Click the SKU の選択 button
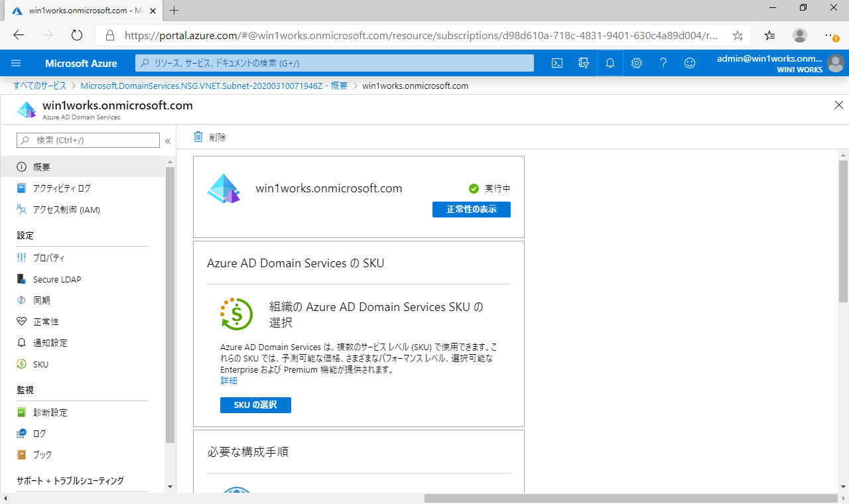 click(x=255, y=405)
